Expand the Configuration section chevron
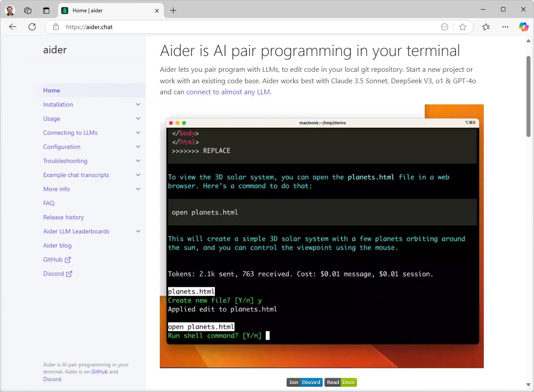Image resolution: width=534 pixels, height=392 pixels. pos(138,147)
